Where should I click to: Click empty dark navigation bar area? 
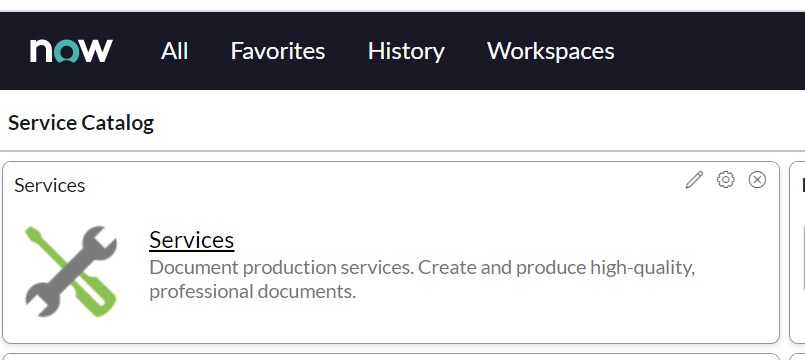pyautogui.click(x=708, y=51)
